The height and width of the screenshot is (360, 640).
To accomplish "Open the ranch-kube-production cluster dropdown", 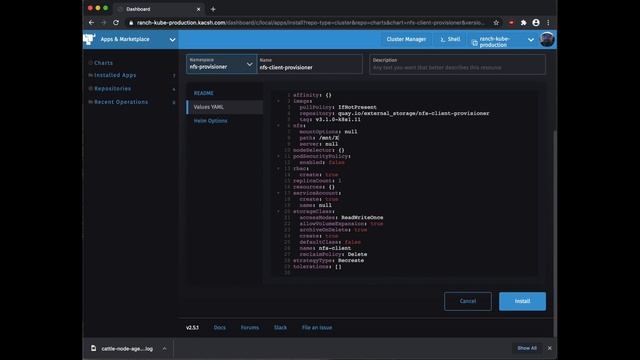I will pos(531,40).
